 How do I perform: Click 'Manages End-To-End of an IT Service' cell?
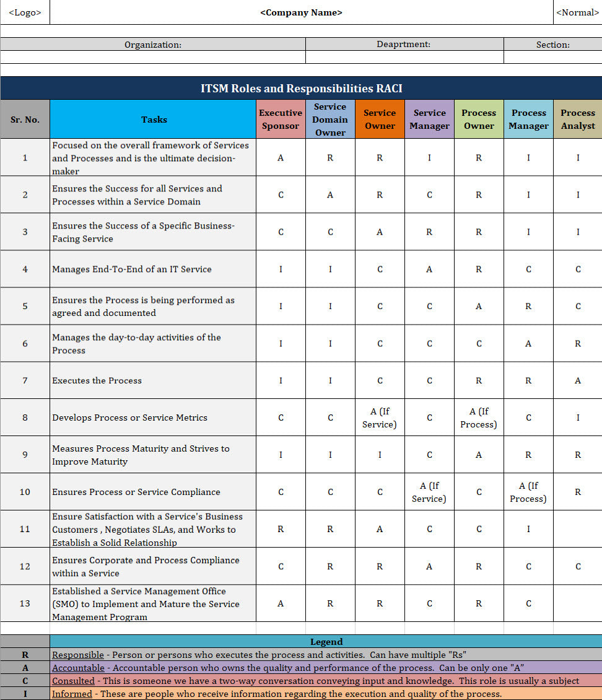pos(132,269)
